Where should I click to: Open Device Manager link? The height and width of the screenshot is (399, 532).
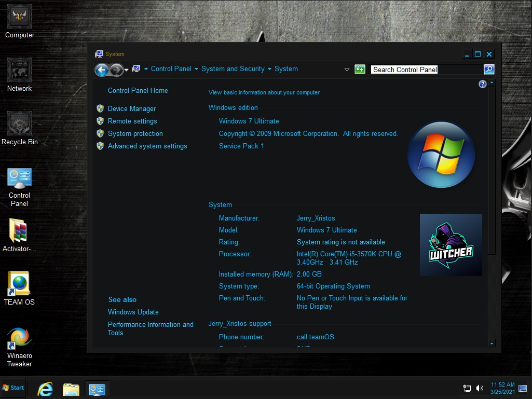click(132, 108)
